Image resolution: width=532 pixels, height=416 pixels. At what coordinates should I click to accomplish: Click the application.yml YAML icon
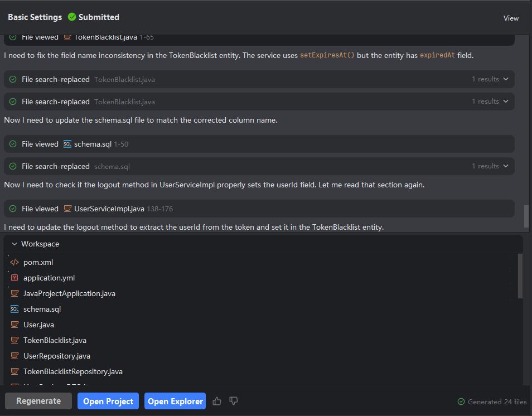coord(14,278)
